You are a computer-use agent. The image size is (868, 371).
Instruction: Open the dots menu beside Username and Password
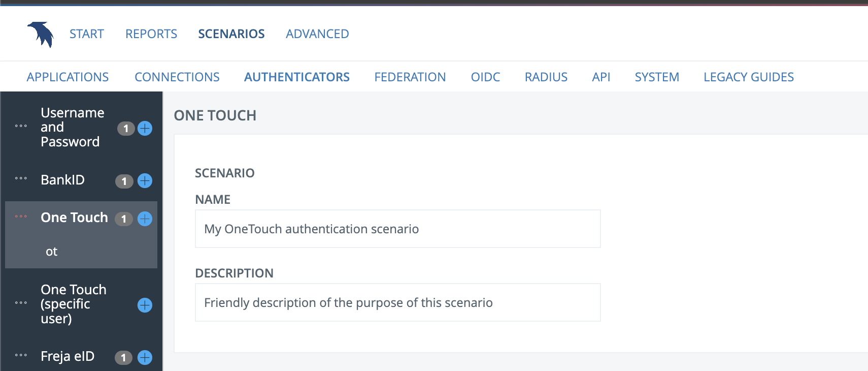coord(21,126)
